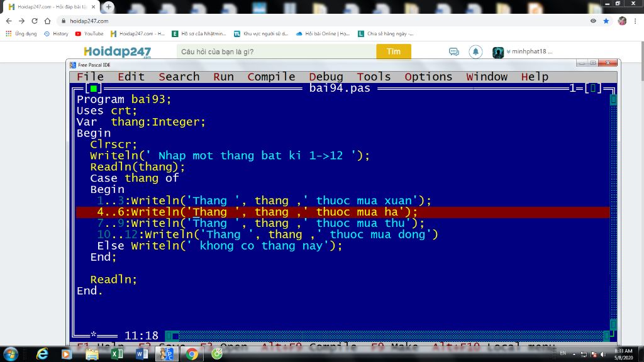Open the Options menu
The width and height of the screenshot is (644, 362).
428,77
